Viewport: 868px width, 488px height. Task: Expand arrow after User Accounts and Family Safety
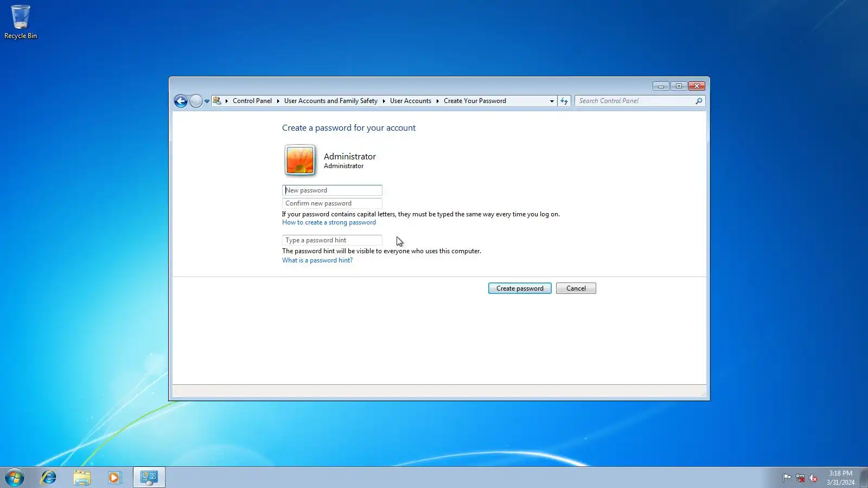[x=384, y=101]
